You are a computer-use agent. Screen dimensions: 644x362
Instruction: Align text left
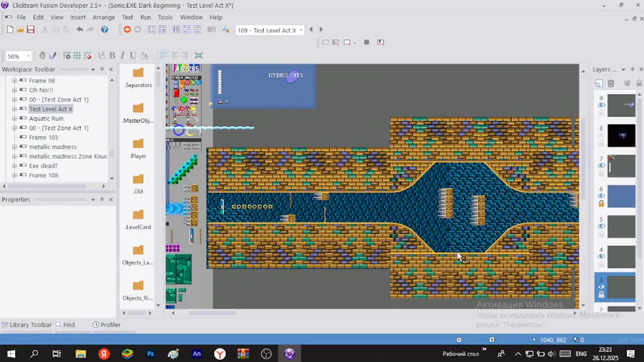click(x=163, y=55)
